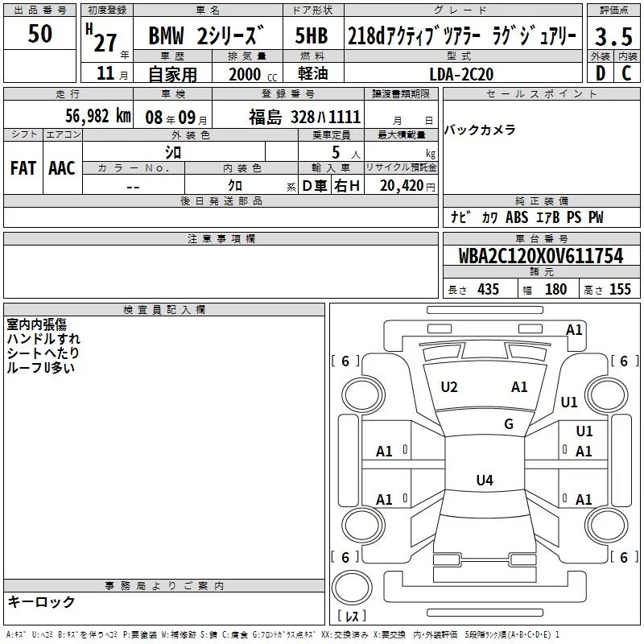This screenshot has height=644, width=644.
Task: Select the inspector note 室内内張傷
Action: 36,324
